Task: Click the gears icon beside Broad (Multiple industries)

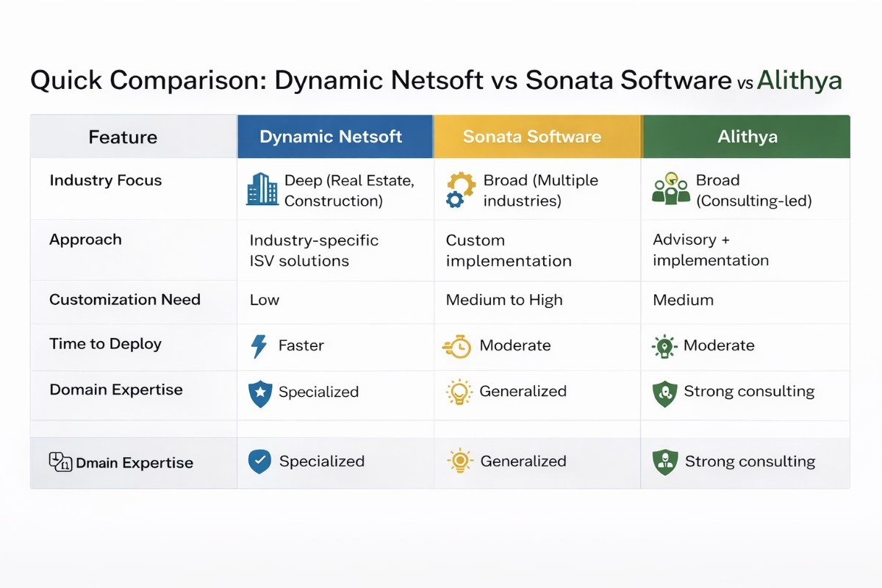Action: (461, 190)
